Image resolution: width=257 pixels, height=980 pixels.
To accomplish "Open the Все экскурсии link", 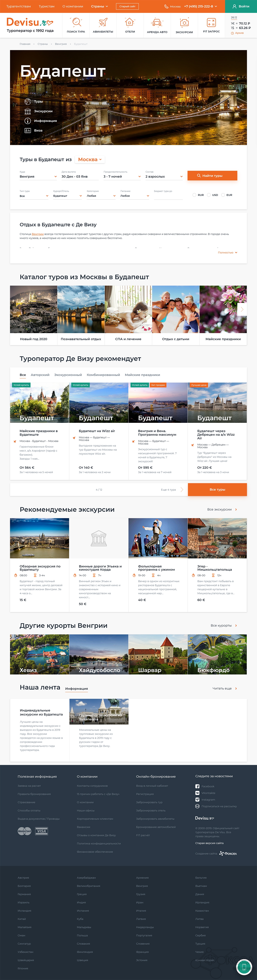I will point(222,509).
